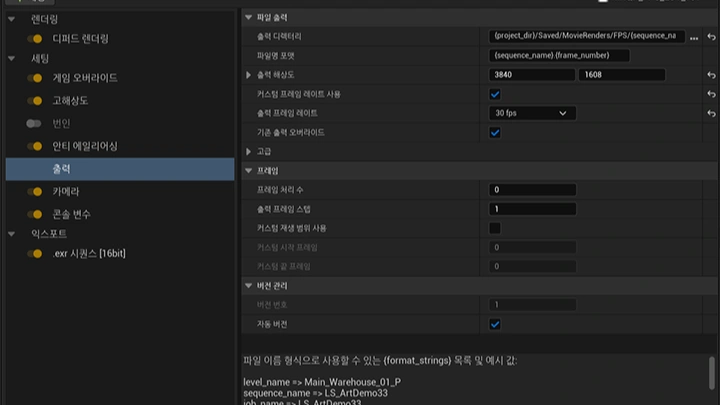Uncheck the 커스텀 프레임 레이트 사용 checkbox
This screenshot has height=405, width=720.
click(495, 94)
